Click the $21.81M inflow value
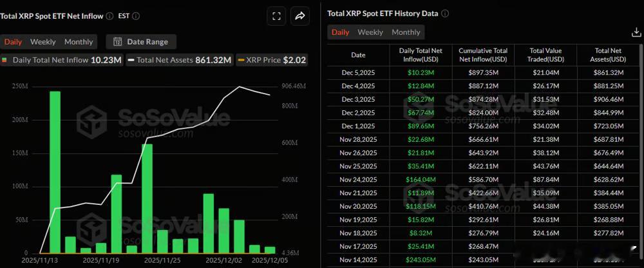 [x=421, y=153]
